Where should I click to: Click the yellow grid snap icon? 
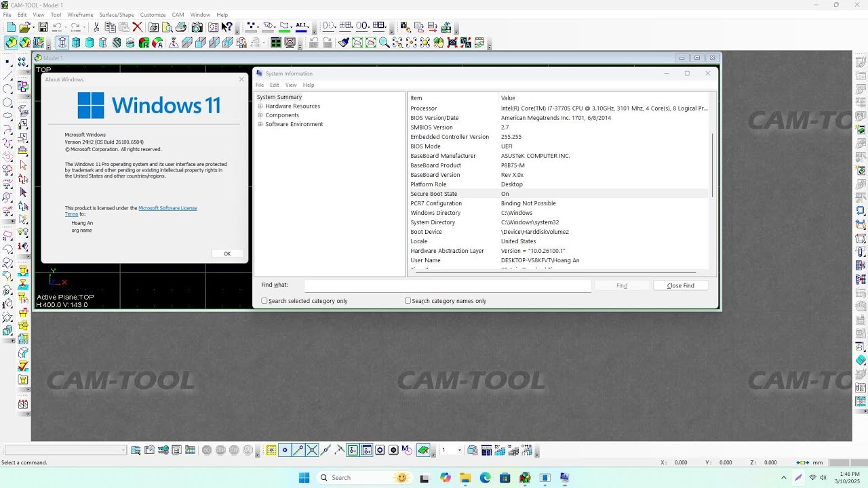271,450
